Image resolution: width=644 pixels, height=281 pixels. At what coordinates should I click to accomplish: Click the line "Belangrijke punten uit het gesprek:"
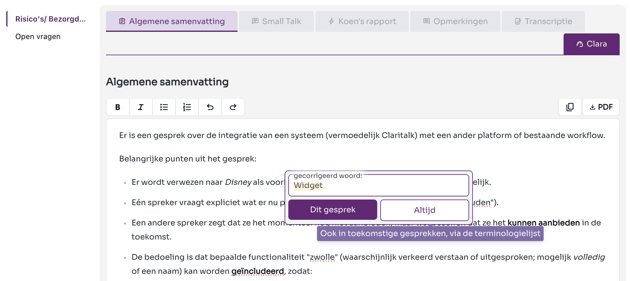[x=188, y=159]
